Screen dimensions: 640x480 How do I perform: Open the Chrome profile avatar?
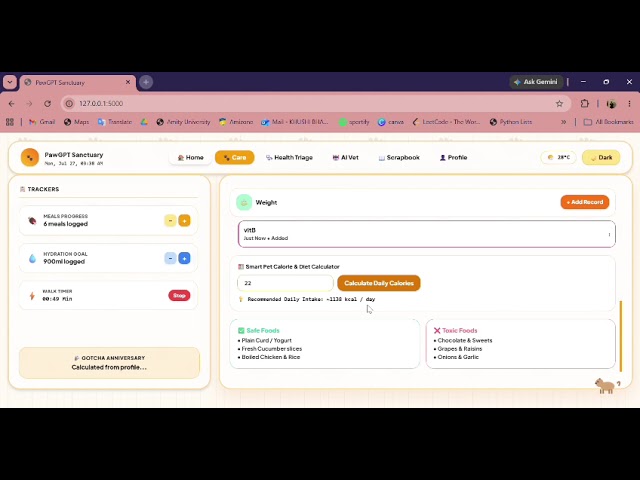click(611, 104)
